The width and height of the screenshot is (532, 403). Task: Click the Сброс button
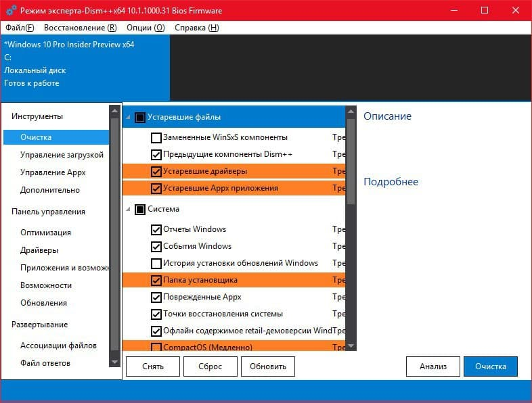pos(210,366)
